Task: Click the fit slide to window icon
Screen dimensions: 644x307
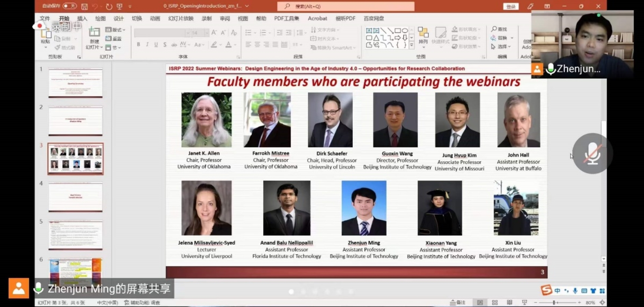Action: pyautogui.click(x=602, y=303)
